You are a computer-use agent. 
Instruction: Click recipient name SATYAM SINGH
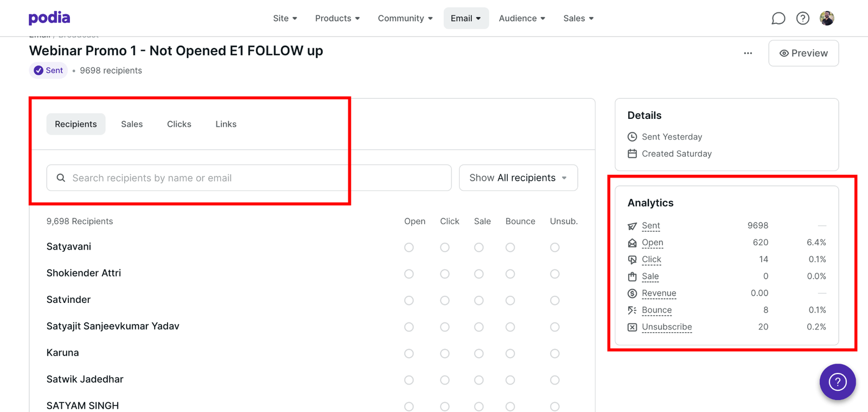click(x=82, y=405)
